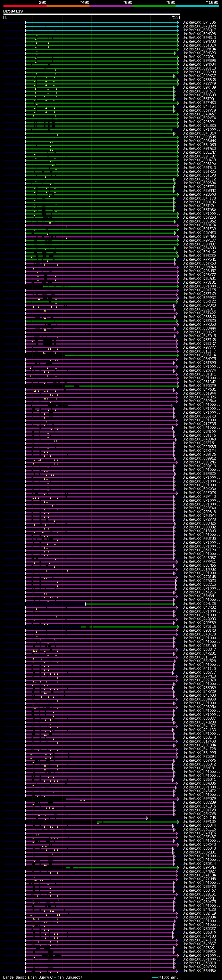222x980 pixels.
Task: Click the =100char. scale legend
Action: coord(165,977)
